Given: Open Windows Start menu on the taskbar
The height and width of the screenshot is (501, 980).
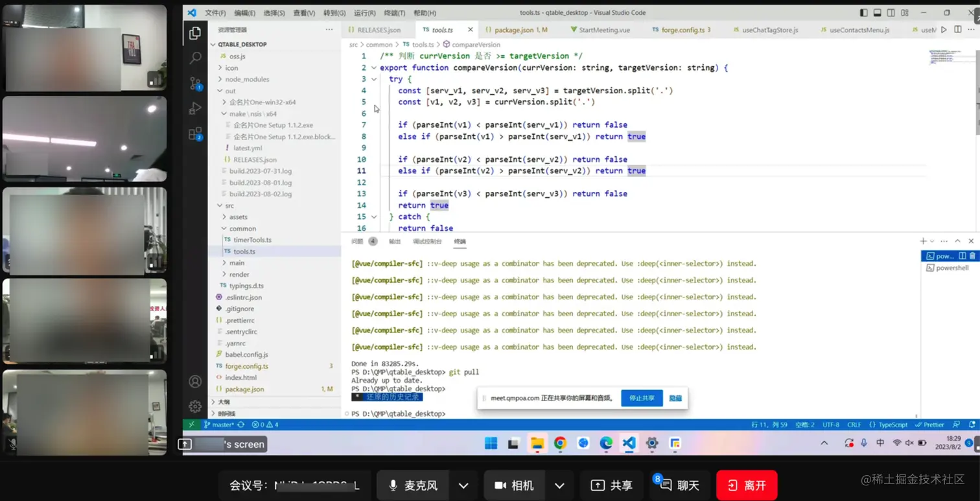Looking at the screenshot, I should point(491,443).
